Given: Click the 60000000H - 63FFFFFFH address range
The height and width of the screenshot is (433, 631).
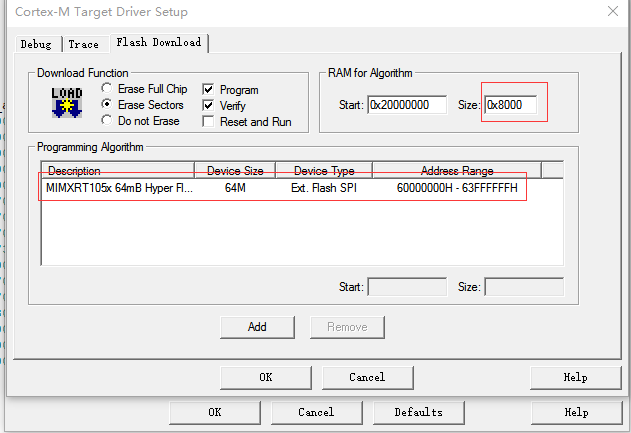Looking at the screenshot, I should (457, 188).
